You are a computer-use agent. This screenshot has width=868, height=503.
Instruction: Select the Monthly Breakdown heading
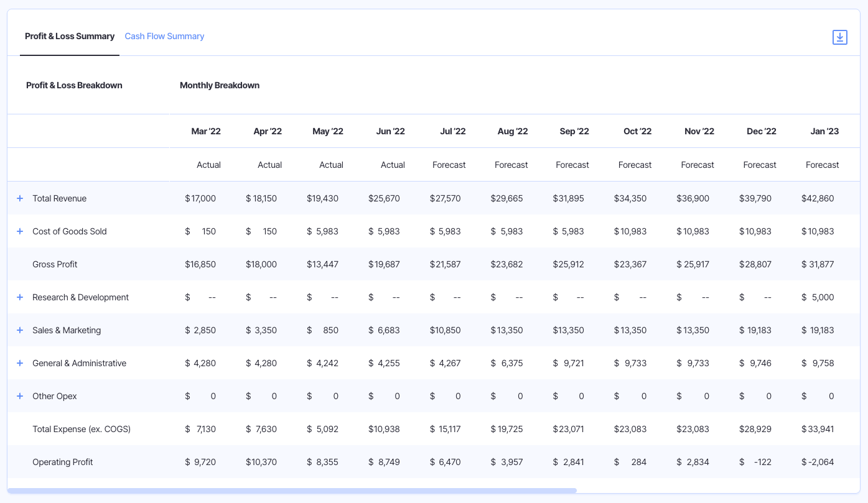pos(220,85)
